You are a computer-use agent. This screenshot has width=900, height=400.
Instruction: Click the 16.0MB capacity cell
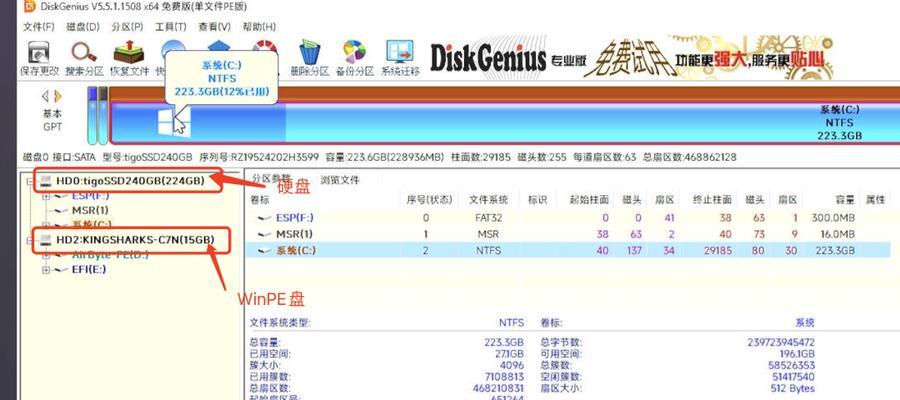coord(837,234)
